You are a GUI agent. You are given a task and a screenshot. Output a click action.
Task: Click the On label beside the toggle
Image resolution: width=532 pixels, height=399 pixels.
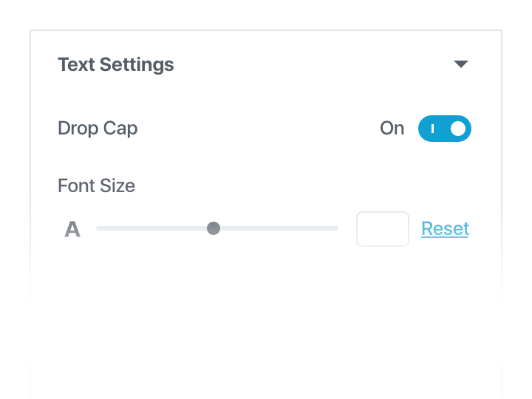(392, 129)
